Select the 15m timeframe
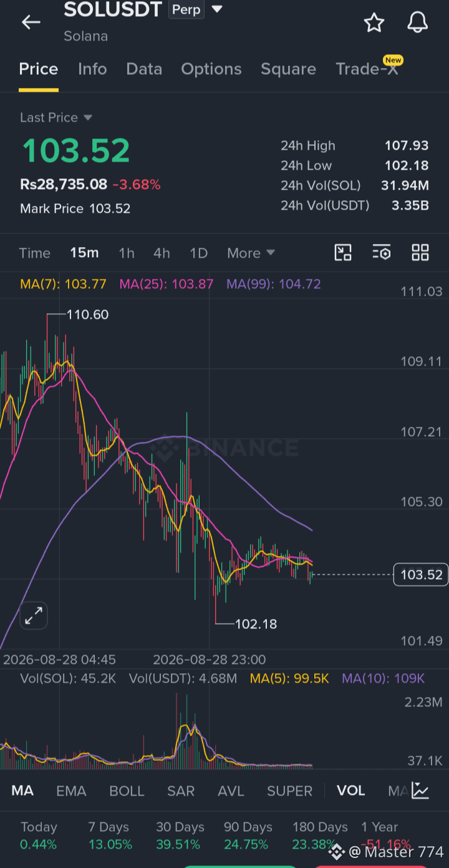 [84, 253]
